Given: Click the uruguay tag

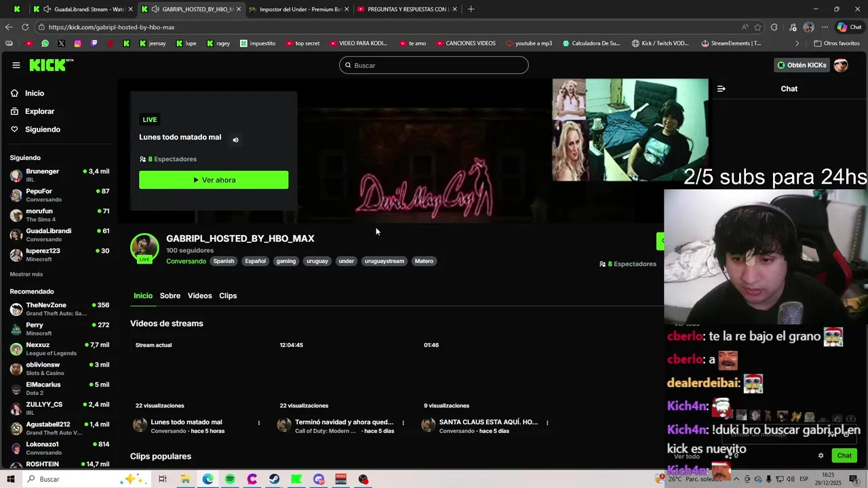Looking at the screenshot, I should (317, 261).
